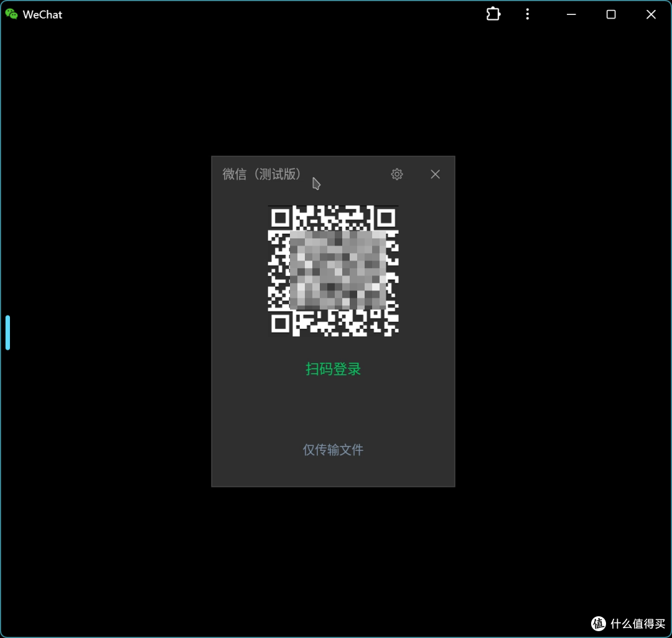Click the minimize dash icon

click(571, 14)
